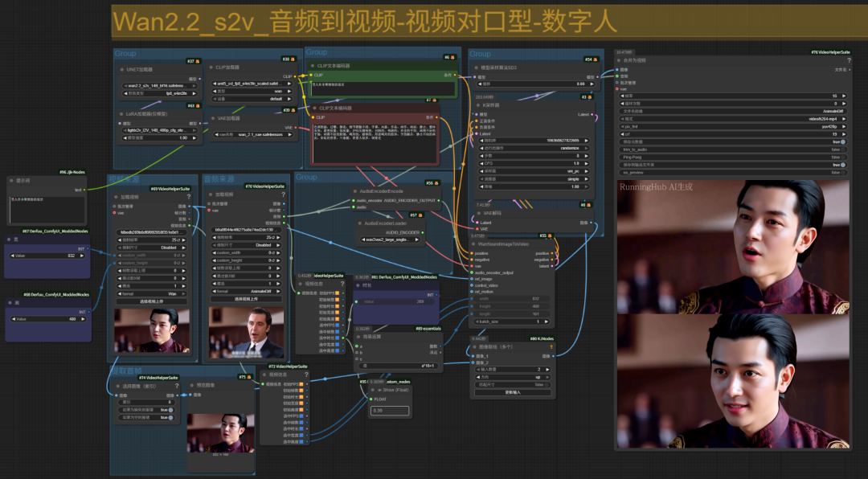The width and height of the screenshot is (868, 479).
Task: Click the green CLIP文本编码器 prompt text box
Action: [383, 89]
